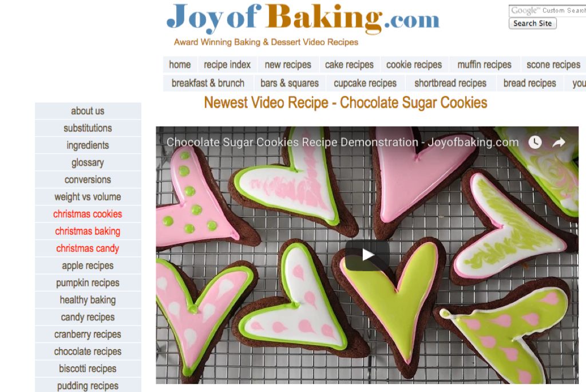Focus the Google Custom Search field

coord(547,10)
